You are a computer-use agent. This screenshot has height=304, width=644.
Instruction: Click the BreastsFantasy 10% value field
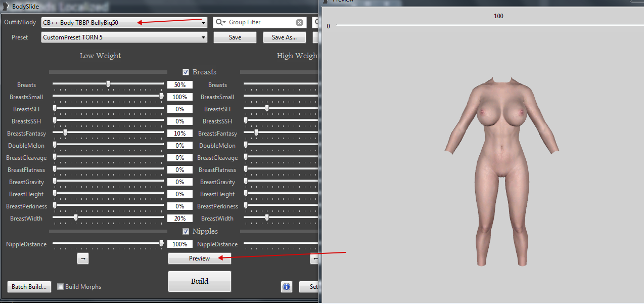(180, 134)
